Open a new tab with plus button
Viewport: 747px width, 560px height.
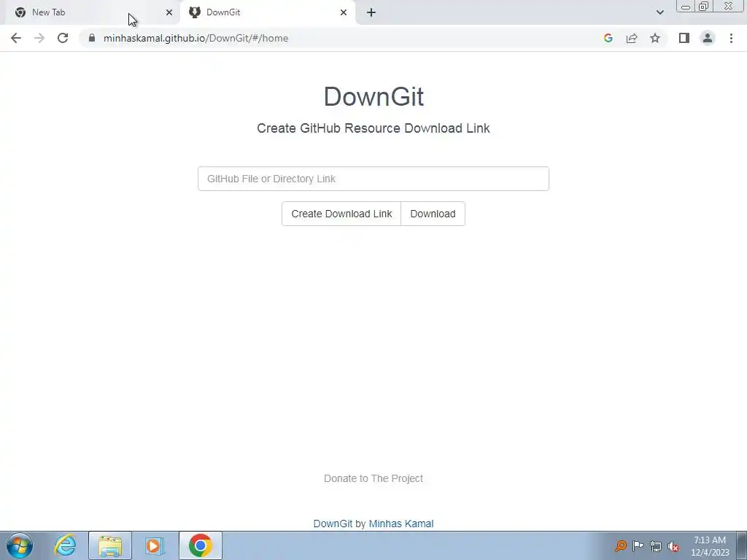371,12
